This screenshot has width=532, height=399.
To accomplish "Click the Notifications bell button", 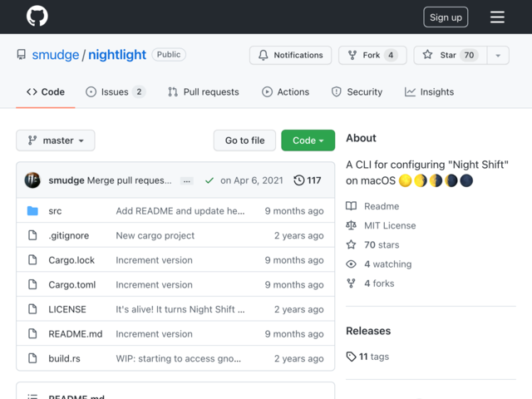I will click(290, 55).
